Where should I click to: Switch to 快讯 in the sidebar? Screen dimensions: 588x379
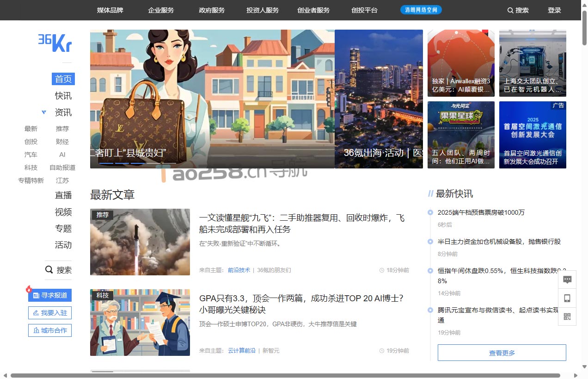click(63, 96)
